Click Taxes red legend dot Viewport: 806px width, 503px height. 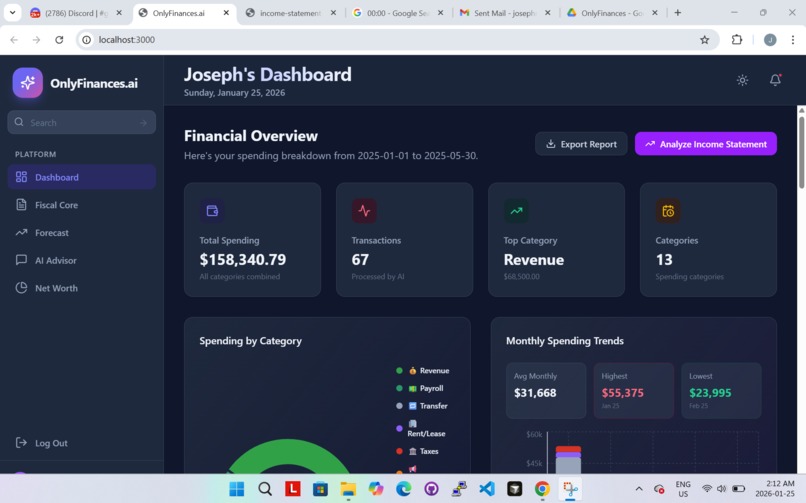(x=399, y=451)
